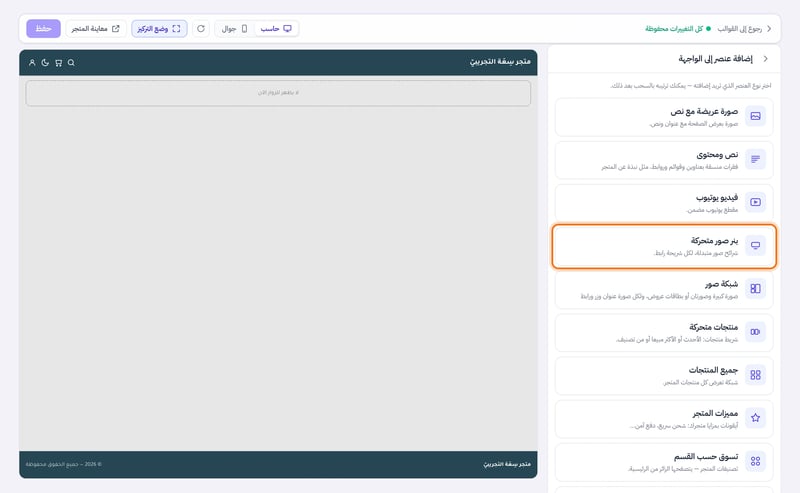
Task: Open معاينة المتجر store preview
Action: coord(95,29)
